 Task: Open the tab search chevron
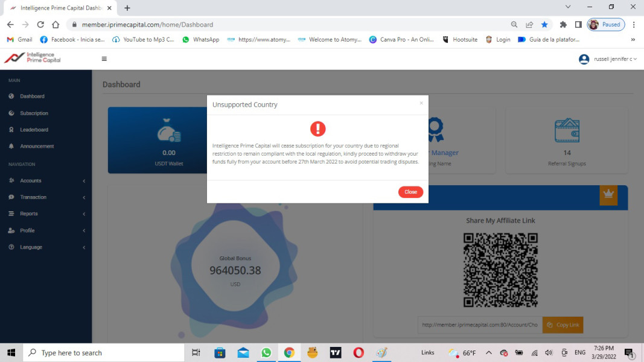click(568, 7)
